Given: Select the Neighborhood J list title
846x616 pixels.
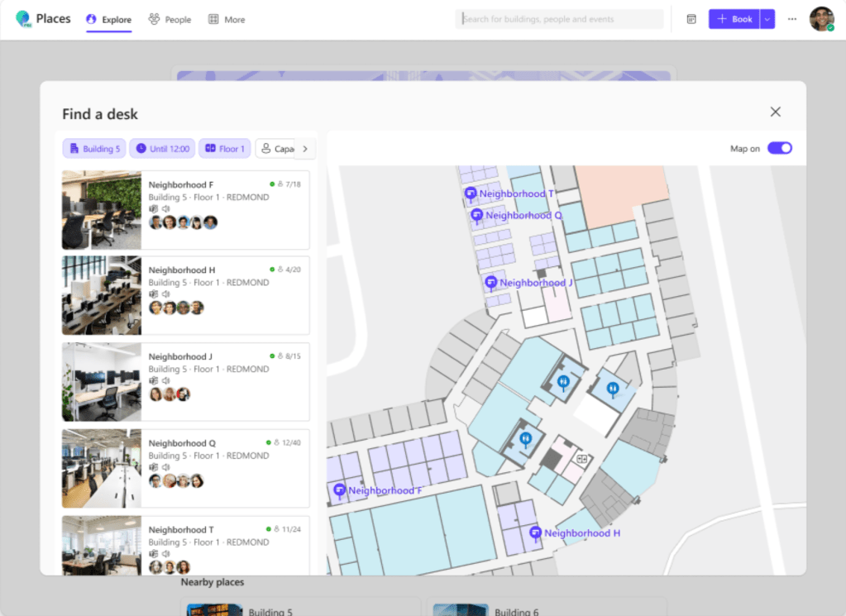Looking at the screenshot, I should point(180,356).
